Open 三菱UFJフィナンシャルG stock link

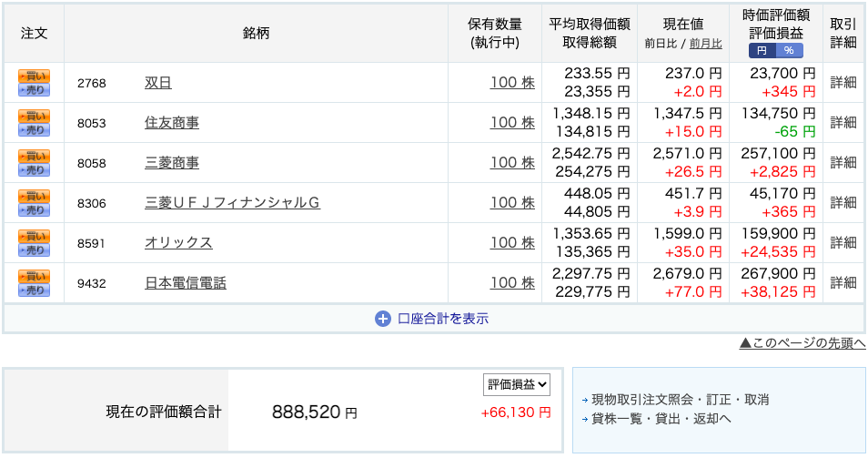[233, 203]
